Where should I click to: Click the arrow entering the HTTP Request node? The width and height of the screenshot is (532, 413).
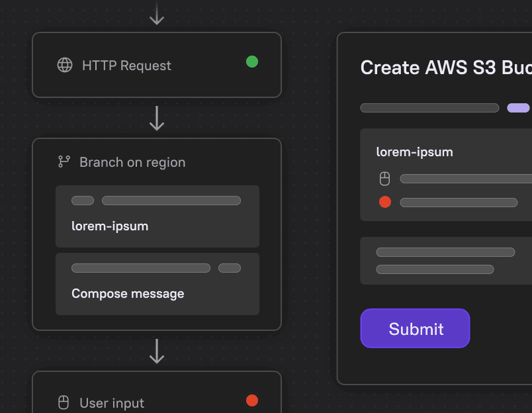coord(157,13)
